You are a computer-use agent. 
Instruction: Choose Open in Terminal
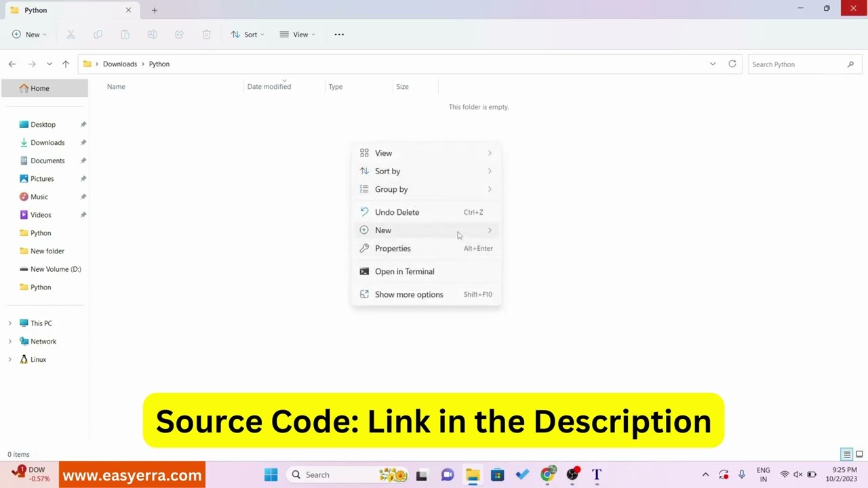(x=426, y=271)
